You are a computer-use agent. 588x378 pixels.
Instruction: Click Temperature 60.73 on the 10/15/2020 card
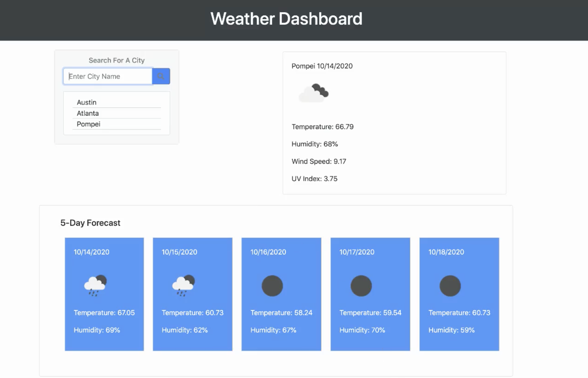[192, 313]
